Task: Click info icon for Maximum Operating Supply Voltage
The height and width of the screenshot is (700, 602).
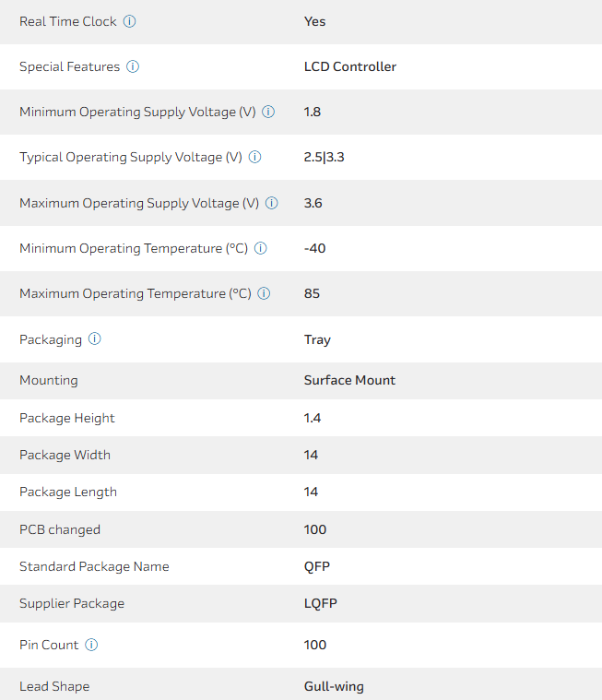Action: point(272,203)
